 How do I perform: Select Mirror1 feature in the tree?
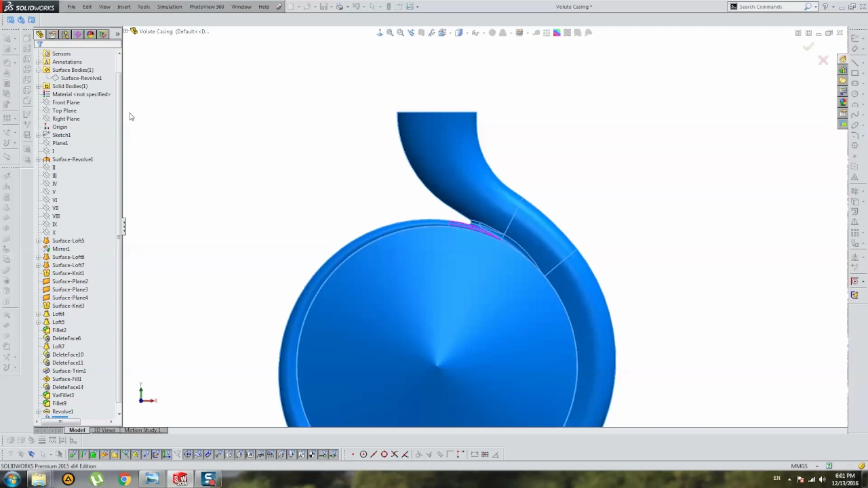point(61,249)
